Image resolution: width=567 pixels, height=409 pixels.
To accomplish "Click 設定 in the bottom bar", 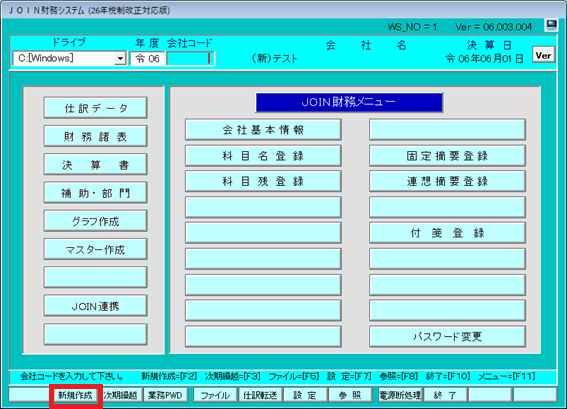I will (x=305, y=395).
